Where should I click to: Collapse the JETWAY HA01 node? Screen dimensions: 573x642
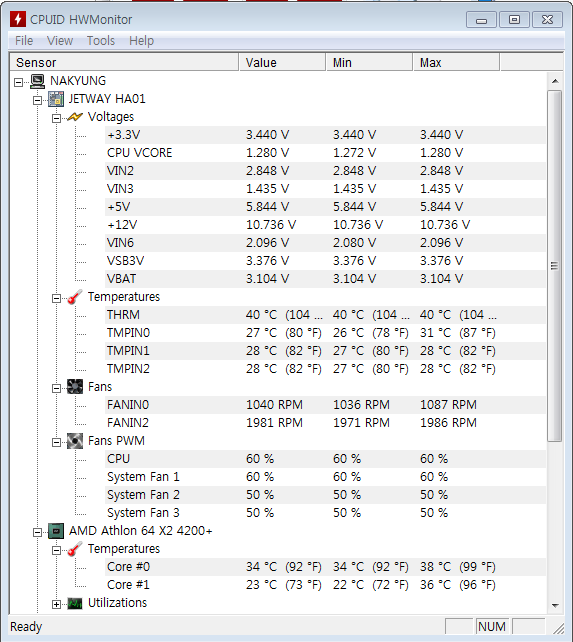coord(37,100)
